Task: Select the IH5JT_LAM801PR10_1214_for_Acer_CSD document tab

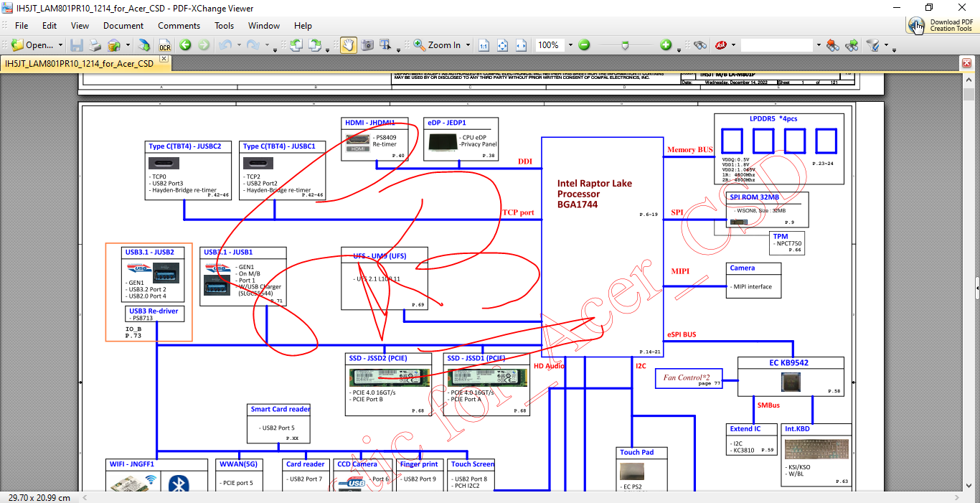Action: click(79, 63)
